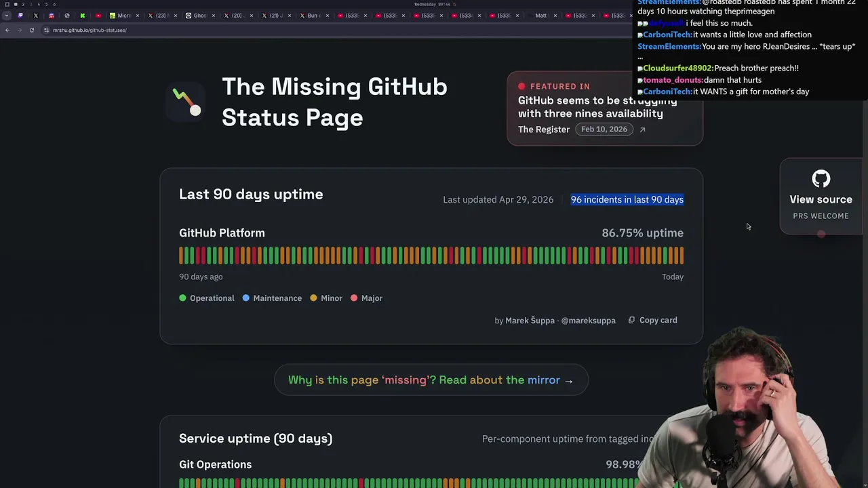Viewport: 868px width, 488px height.
Task: Click the Copy card button
Action: tap(652, 320)
